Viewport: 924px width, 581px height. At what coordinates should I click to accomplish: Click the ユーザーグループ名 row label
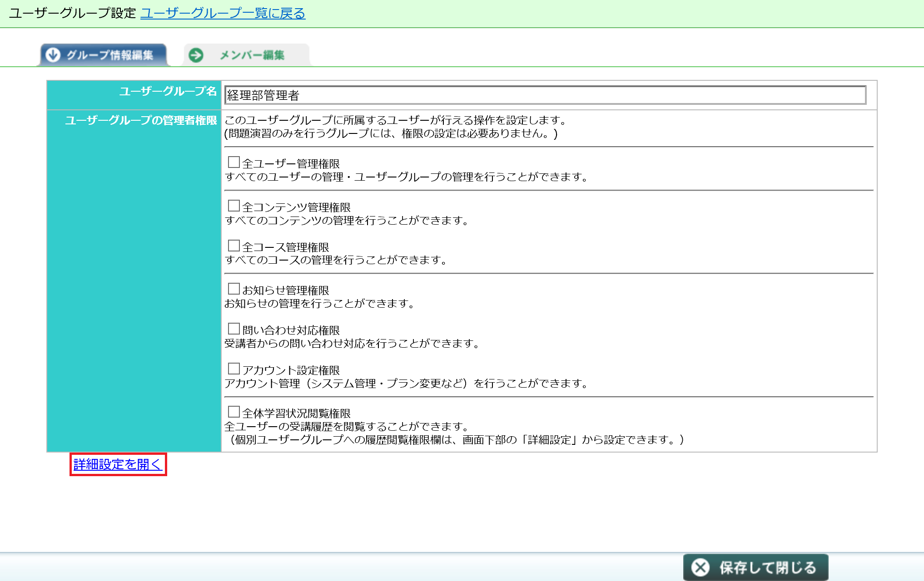168,91
